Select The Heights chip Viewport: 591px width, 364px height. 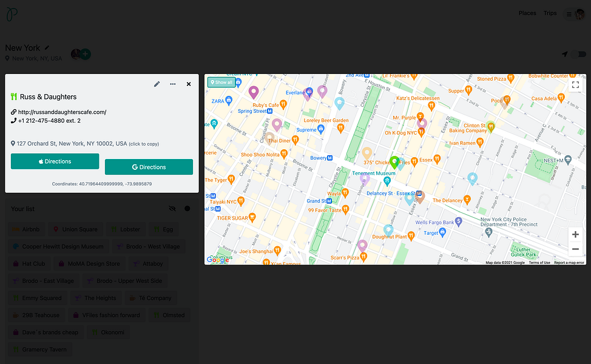point(96,298)
